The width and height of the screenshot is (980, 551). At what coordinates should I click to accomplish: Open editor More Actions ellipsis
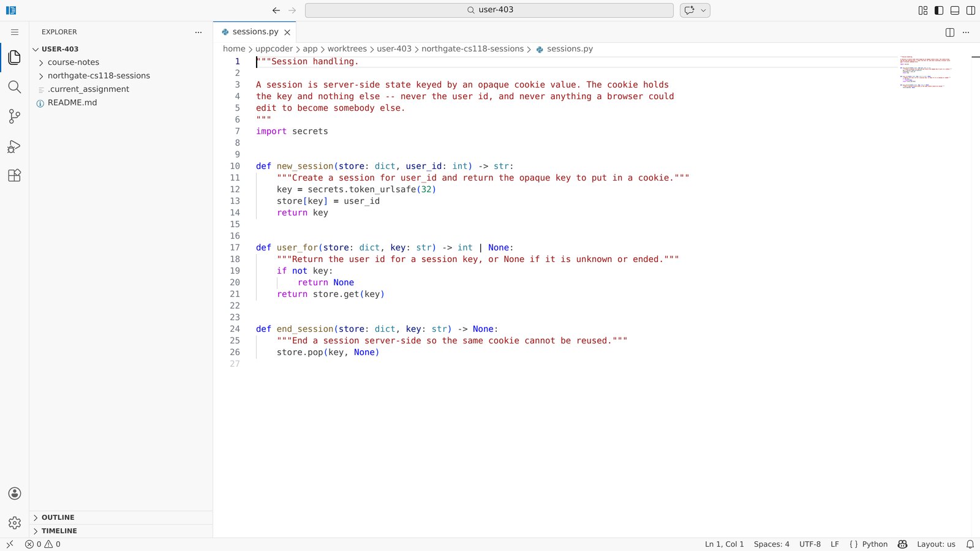pos(966,32)
